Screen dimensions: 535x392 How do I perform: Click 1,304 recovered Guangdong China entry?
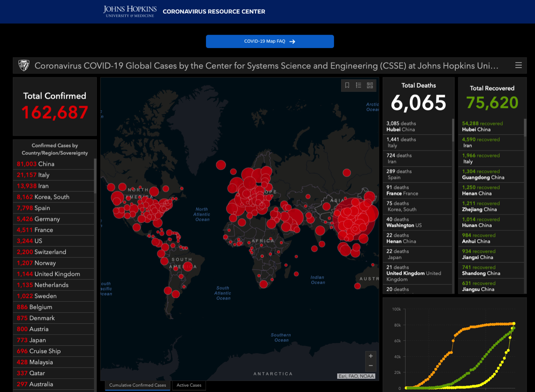tap(491, 175)
